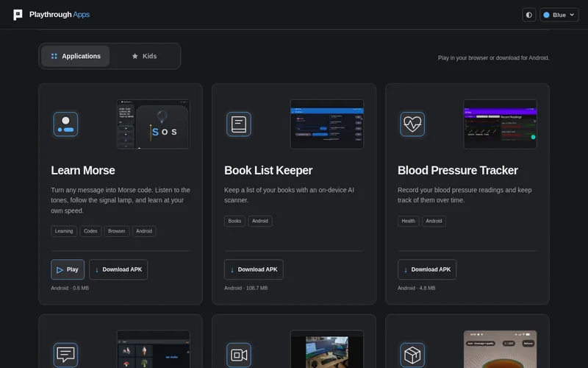
Task: Click the 3D cube app icon
Action: 412,355
